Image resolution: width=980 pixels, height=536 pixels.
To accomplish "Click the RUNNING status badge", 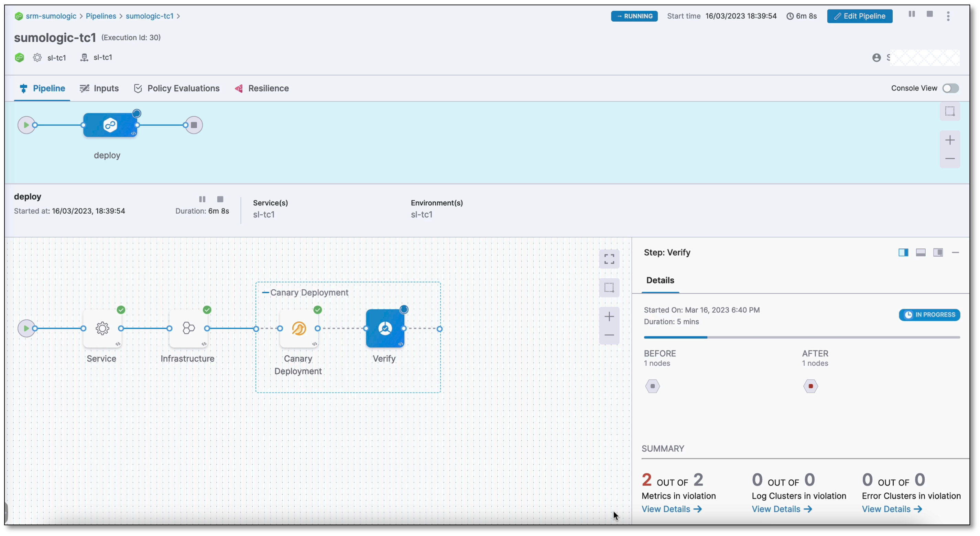I will click(634, 16).
